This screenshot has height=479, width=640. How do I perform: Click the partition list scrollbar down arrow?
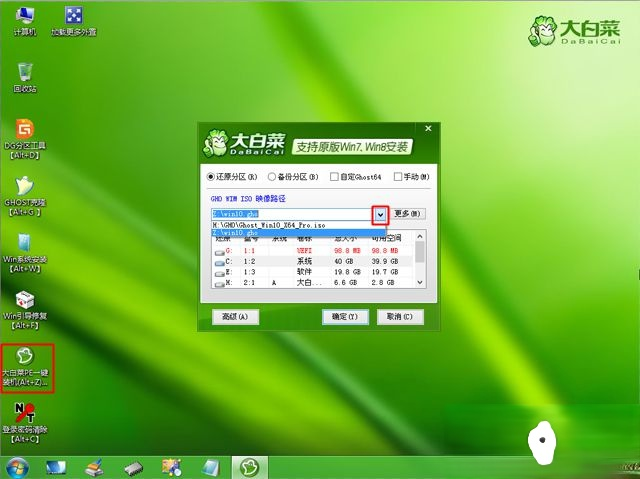click(420, 282)
